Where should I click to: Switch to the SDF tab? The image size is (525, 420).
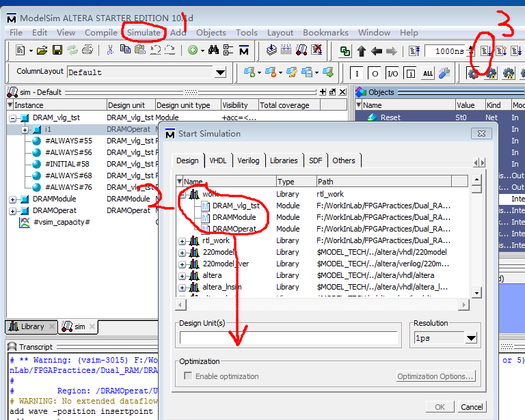315,160
